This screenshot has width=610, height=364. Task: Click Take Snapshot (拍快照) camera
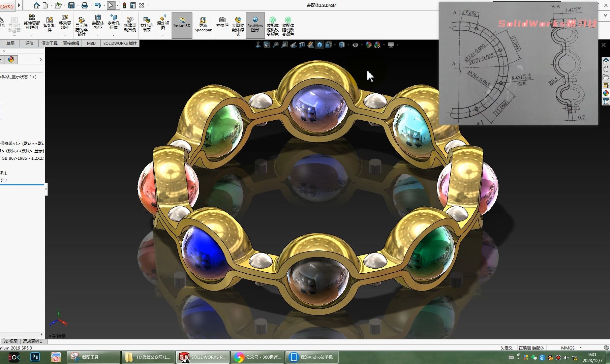click(x=222, y=23)
